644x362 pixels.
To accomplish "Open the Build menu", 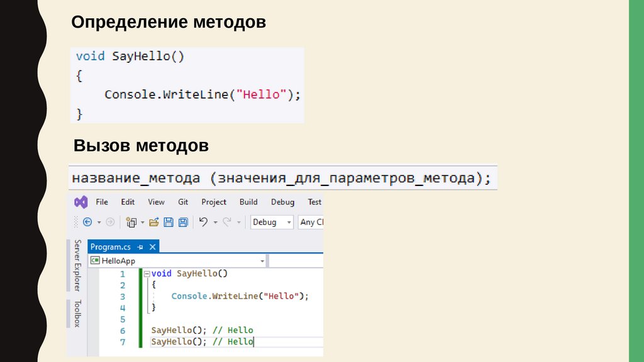I will (248, 202).
